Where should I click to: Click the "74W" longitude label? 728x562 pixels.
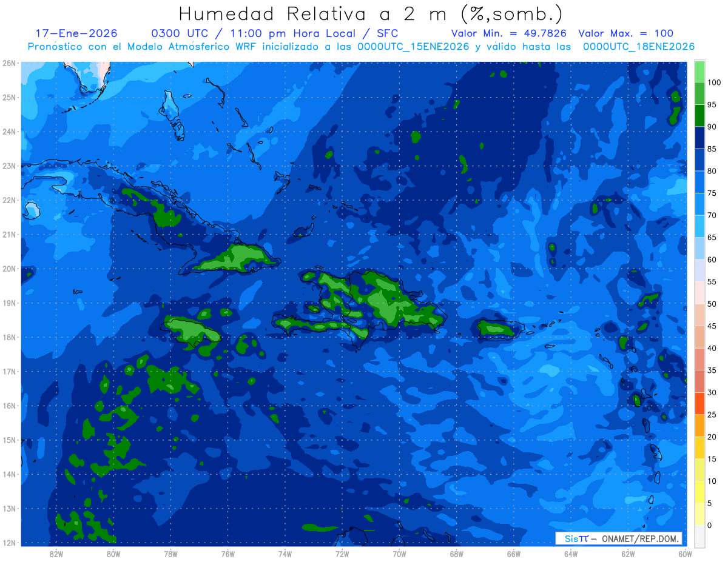click(285, 554)
